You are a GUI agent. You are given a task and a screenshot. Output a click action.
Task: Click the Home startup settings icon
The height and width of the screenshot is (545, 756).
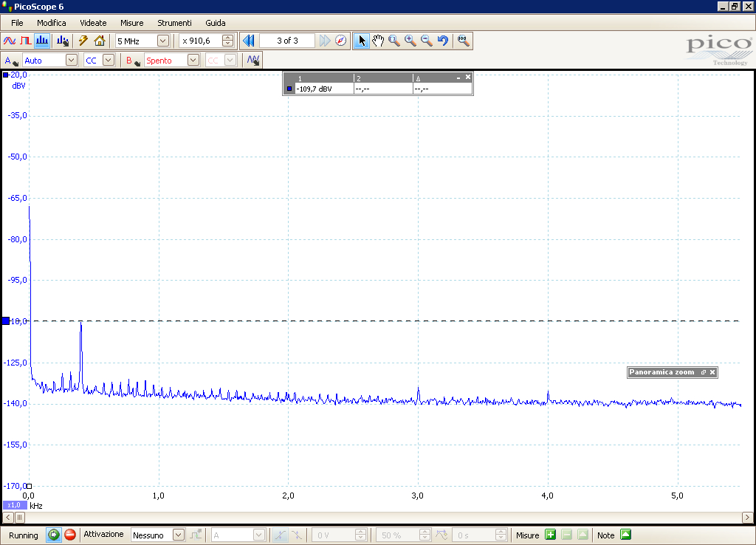pos(100,41)
